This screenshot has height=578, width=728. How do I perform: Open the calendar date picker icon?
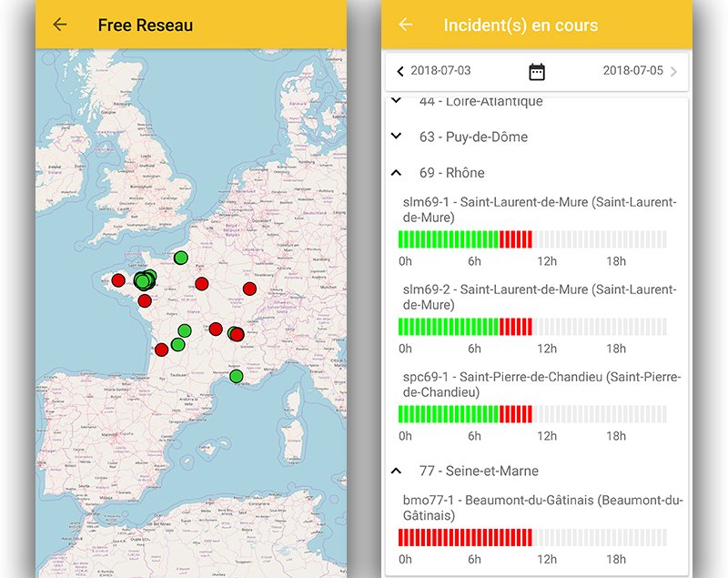[537, 70]
